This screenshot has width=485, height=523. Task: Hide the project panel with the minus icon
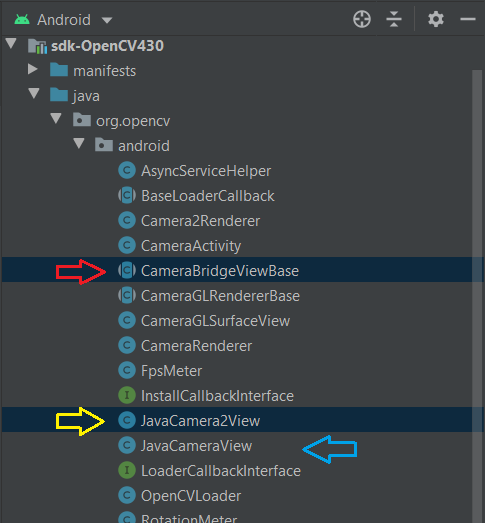click(x=468, y=19)
